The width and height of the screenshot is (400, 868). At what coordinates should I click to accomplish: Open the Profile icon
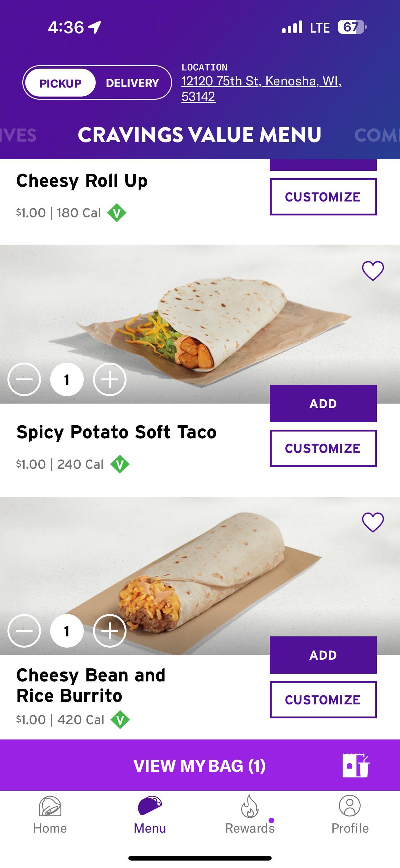pyautogui.click(x=349, y=806)
